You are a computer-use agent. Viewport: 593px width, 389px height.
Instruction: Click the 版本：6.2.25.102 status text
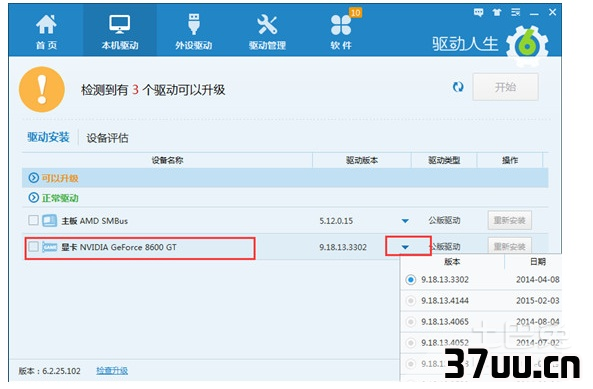[x=50, y=371]
